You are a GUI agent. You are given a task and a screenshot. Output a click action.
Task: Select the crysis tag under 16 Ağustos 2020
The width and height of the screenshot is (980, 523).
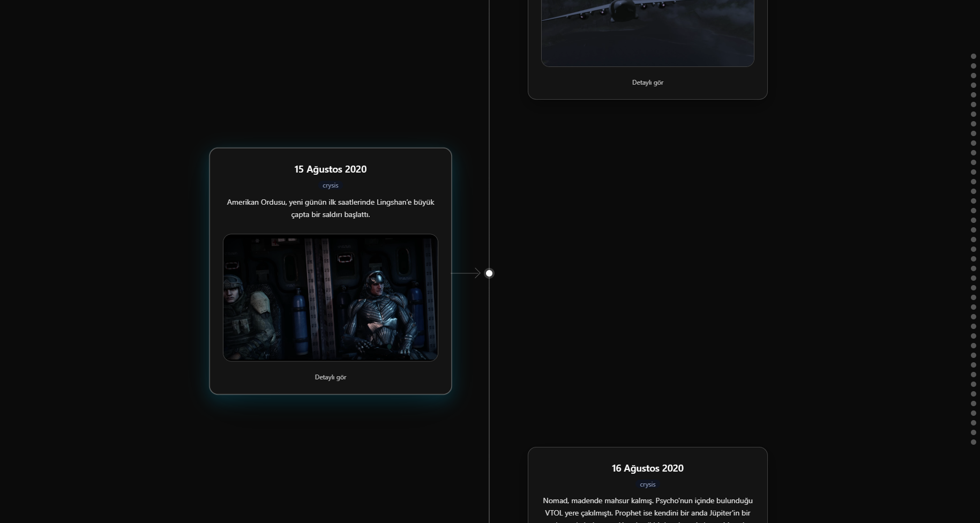(647, 484)
